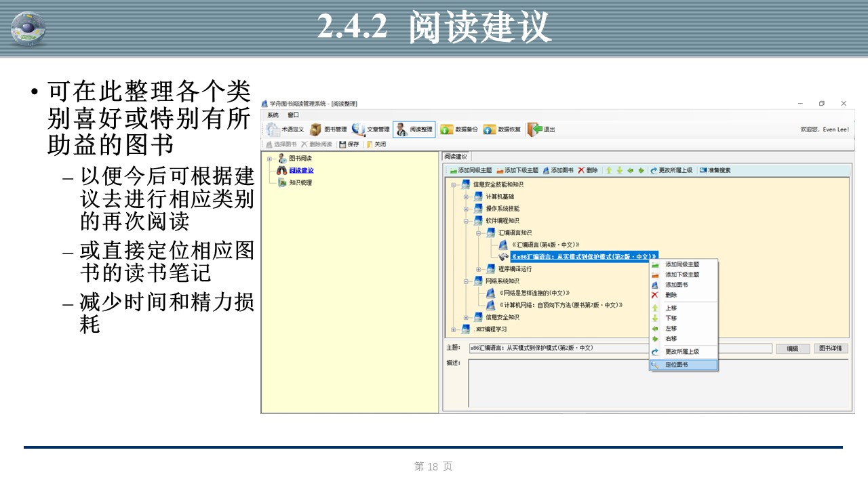This screenshot has width=868, height=488.
Task: Click the 数据恢复 toolbar button
Action: (x=502, y=129)
